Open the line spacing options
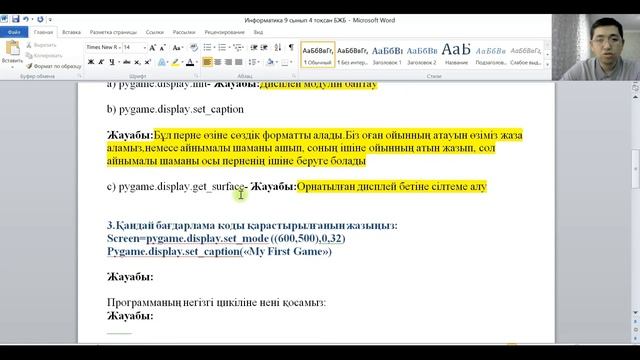The width and height of the screenshot is (640, 360). pyautogui.click(x=253, y=62)
